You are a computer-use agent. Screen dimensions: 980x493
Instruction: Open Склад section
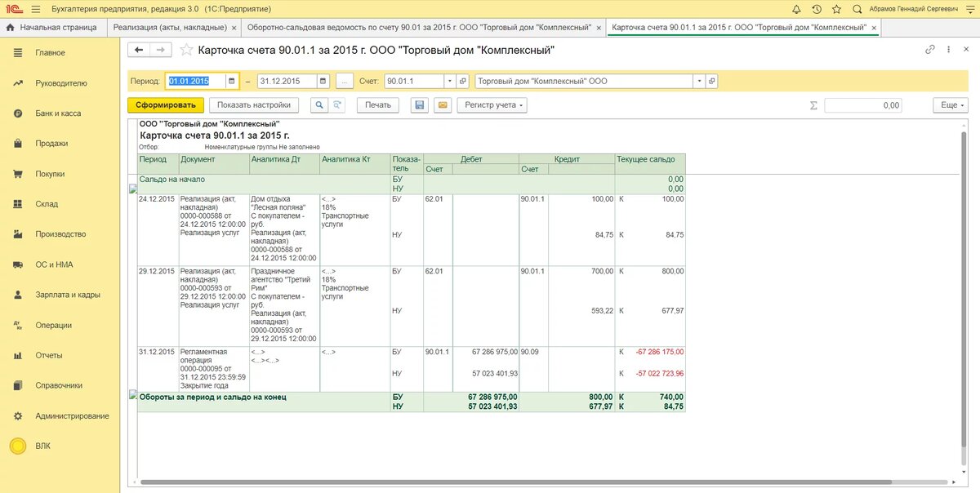(x=47, y=204)
